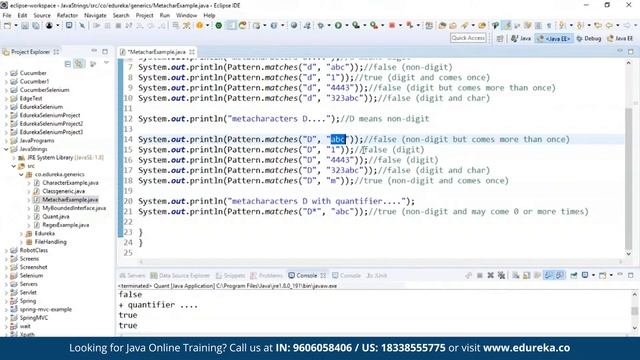Viewport: 640px width, 360px height.
Task: Expand the Cucumber project
Action: (x=6, y=73)
